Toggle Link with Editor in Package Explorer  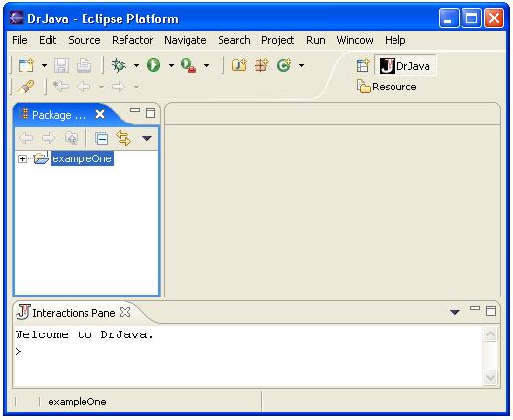pyautogui.click(x=123, y=138)
